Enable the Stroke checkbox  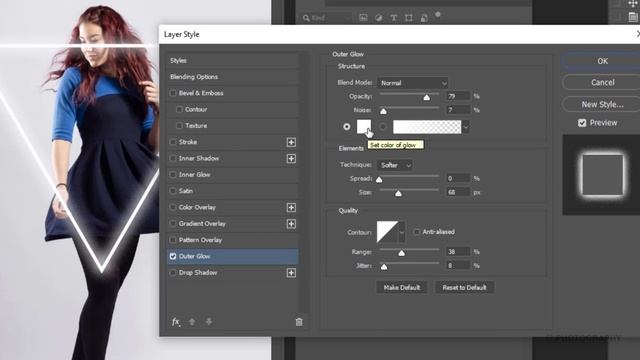[x=173, y=142]
